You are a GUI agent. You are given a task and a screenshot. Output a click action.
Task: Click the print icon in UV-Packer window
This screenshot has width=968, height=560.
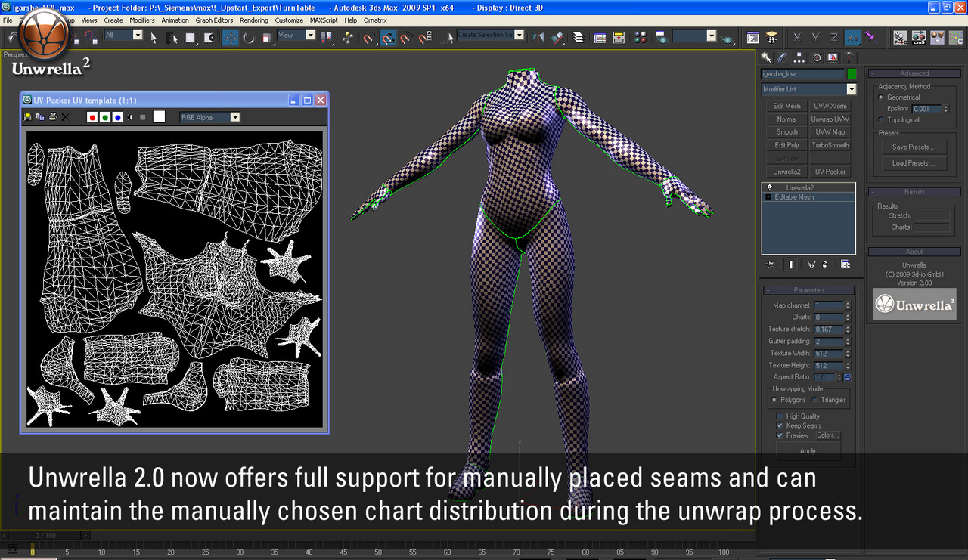pos(53,117)
